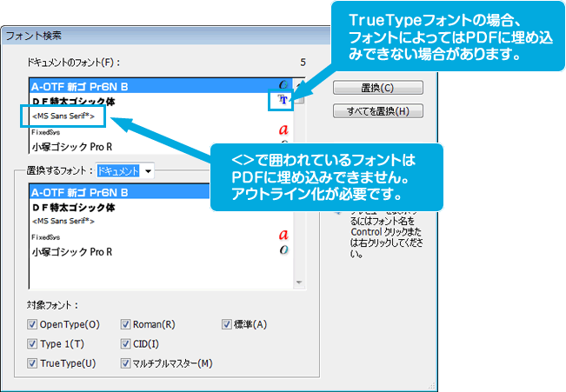Toggle the OpenType(O) checkbox
The width and height of the screenshot is (566, 392).
(x=33, y=324)
